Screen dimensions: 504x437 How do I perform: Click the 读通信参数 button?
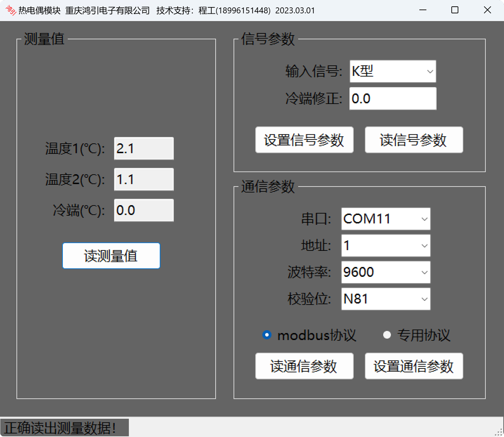304,366
